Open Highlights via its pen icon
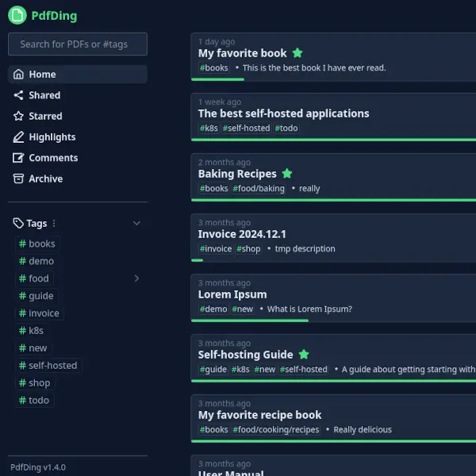476x476 pixels. tap(18, 137)
